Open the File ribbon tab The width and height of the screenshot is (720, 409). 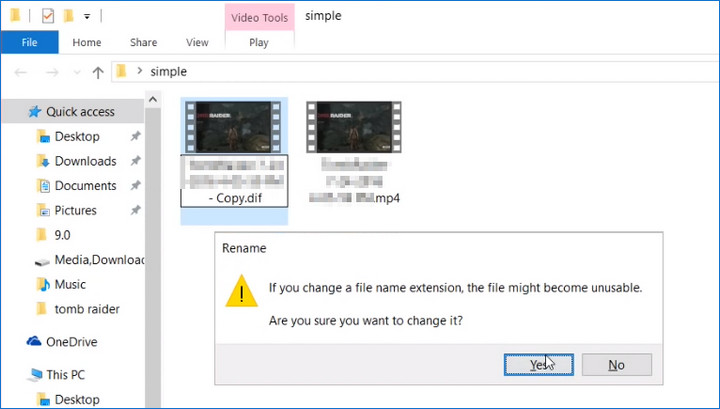point(29,42)
